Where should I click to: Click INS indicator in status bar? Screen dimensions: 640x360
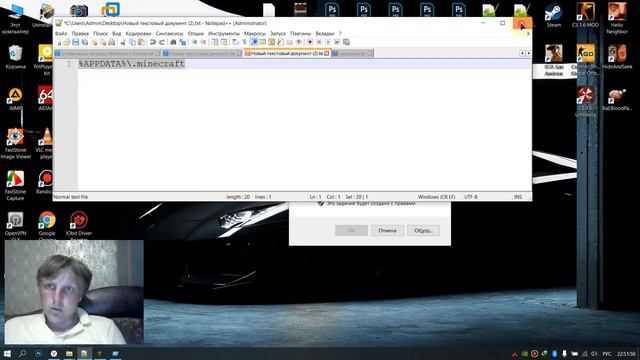click(x=518, y=197)
